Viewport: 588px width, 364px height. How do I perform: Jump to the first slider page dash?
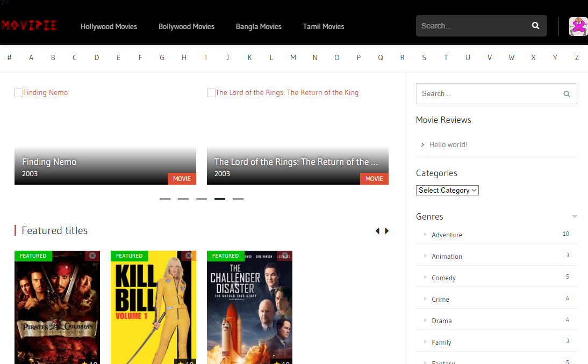point(165,199)
